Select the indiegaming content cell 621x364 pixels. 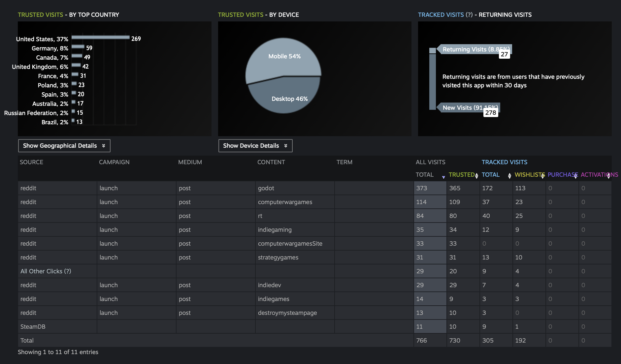click(295, 230)
